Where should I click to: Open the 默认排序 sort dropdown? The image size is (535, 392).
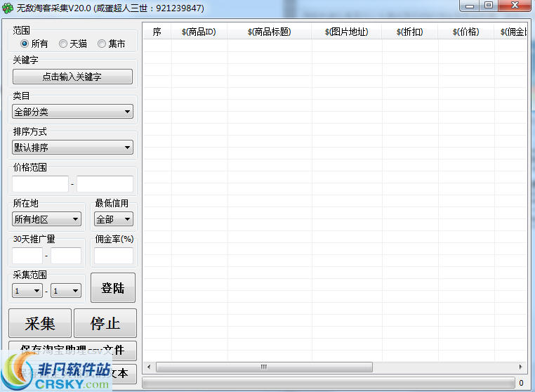[x=72, y=148]
